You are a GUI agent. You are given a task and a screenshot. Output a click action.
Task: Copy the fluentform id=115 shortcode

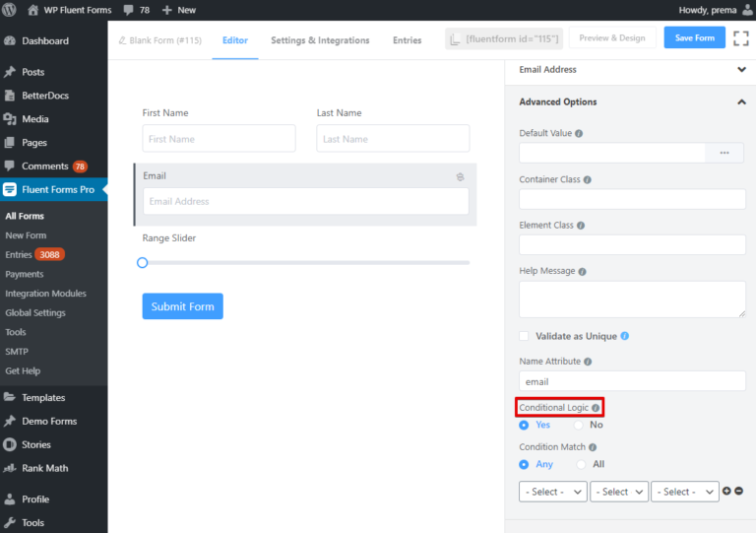point(504,39)
